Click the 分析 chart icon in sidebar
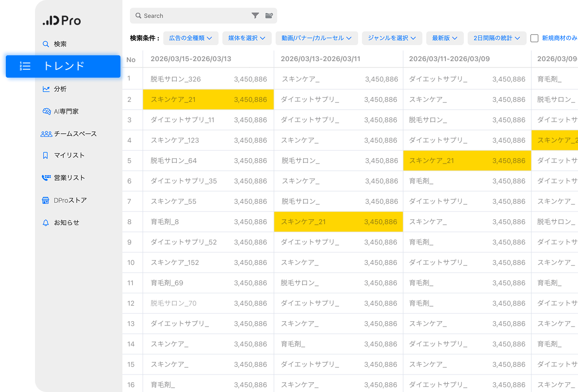Viewport: 578px width, 392px height. (x=46, y=89)
